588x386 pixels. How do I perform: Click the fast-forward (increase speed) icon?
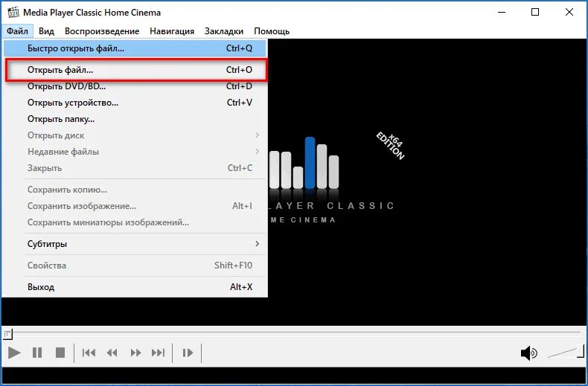click(x=135, y=353)
